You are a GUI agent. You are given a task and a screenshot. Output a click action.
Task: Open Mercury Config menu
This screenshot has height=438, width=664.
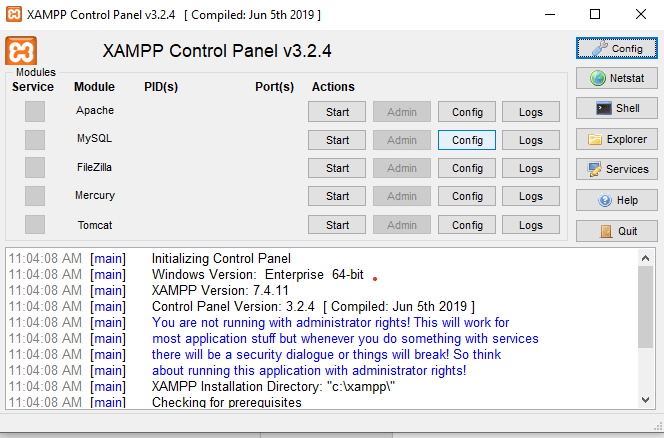tap(467, 196)
